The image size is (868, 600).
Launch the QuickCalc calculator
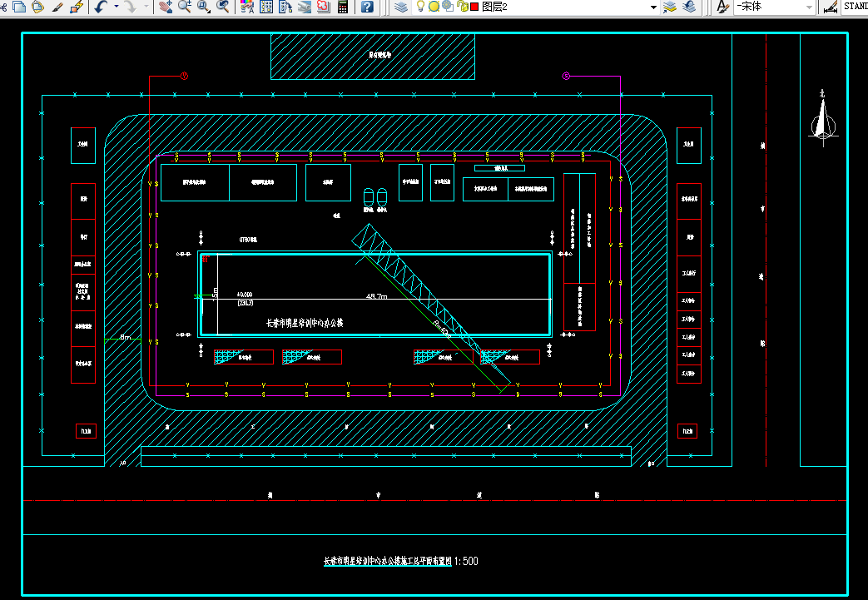tap(343, 7)
